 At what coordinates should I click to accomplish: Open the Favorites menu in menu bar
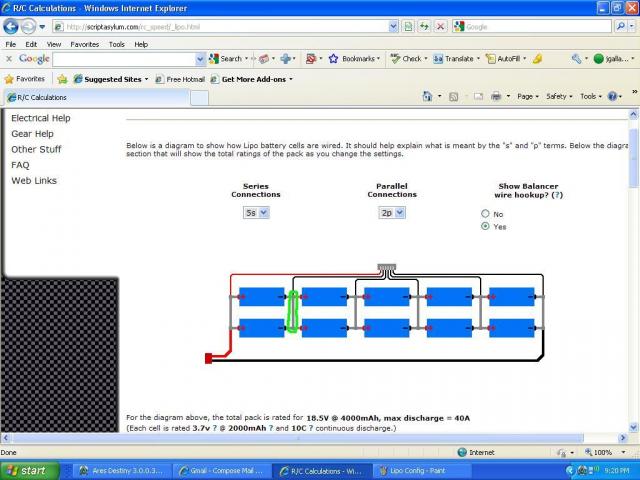(x=85, y=44)
